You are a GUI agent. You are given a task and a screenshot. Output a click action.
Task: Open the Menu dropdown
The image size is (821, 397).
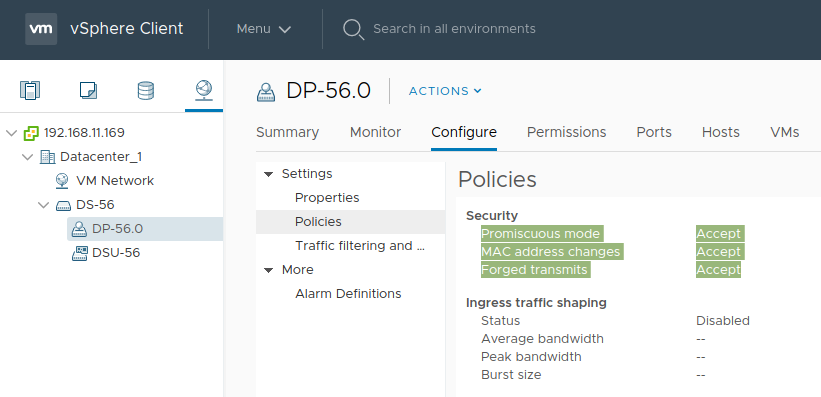[x=263, y=29]
